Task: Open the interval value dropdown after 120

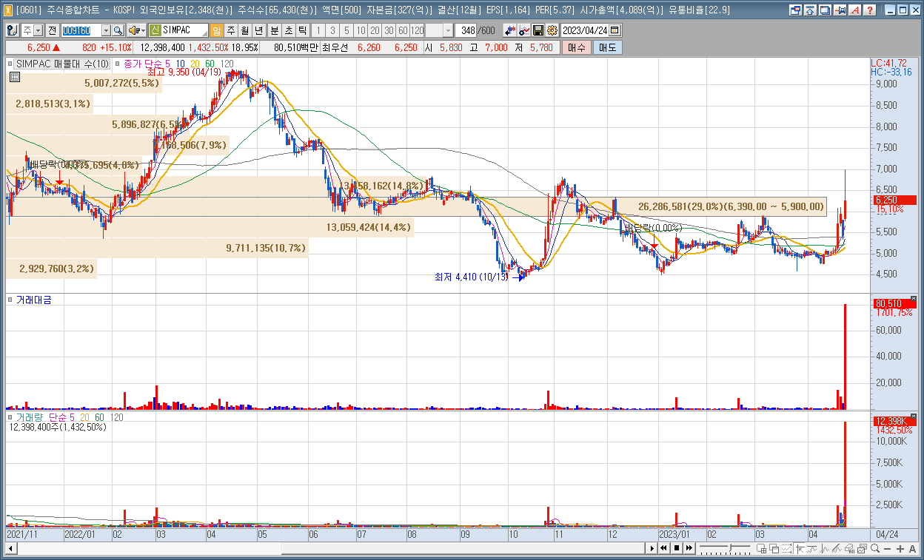Action: (448, 30)
